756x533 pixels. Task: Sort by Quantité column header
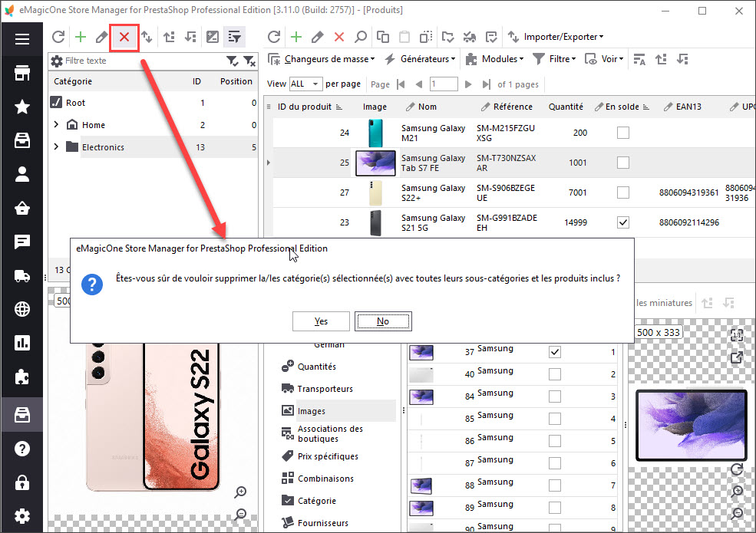566,107
